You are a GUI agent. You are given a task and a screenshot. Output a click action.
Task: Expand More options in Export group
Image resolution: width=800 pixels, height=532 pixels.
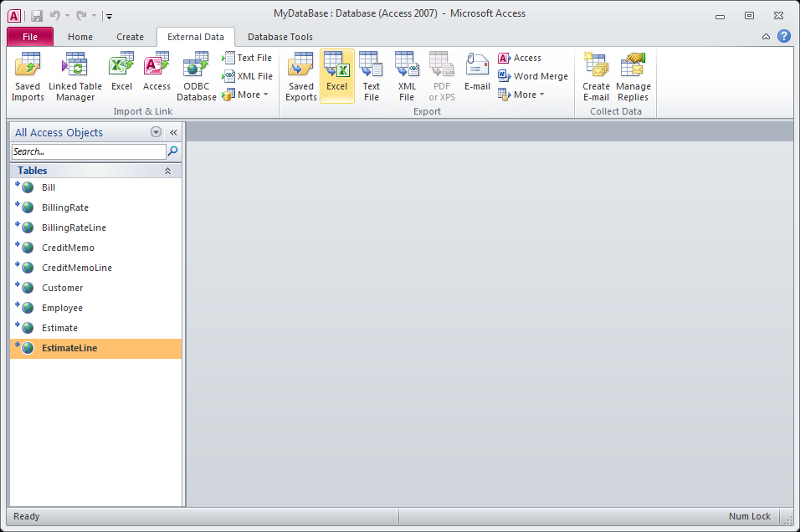521,95
